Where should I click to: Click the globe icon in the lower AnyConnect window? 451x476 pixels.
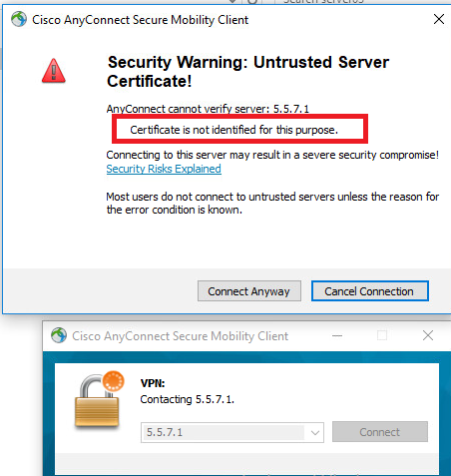(59, 335)
